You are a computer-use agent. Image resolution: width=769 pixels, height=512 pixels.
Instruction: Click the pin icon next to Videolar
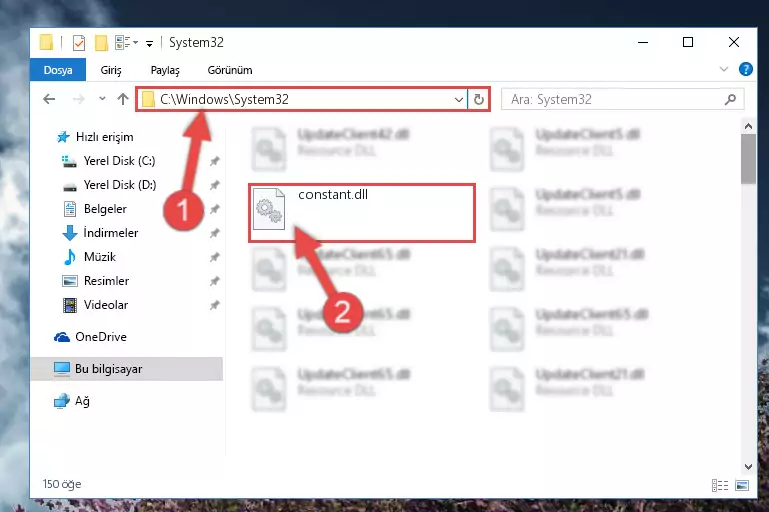(x=214, y=306)
